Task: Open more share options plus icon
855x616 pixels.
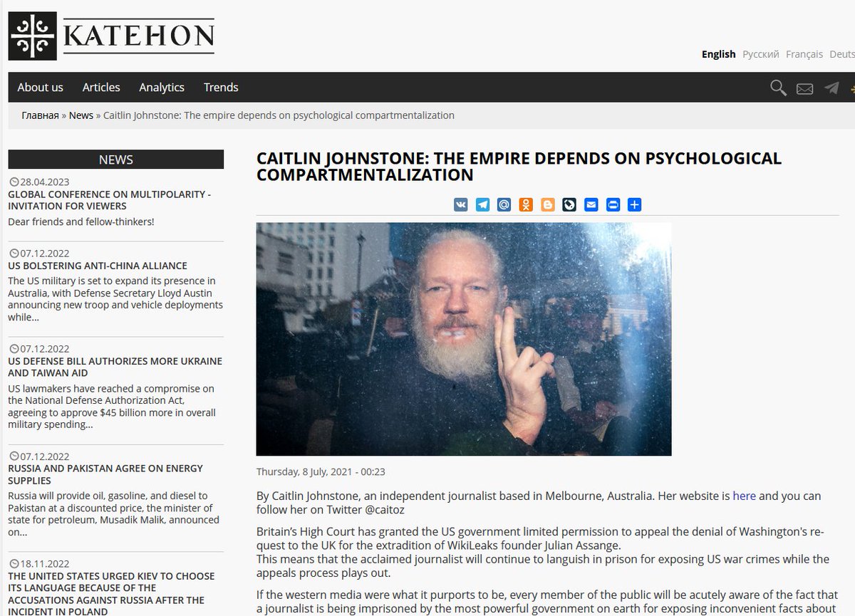Action: point(635,205)
